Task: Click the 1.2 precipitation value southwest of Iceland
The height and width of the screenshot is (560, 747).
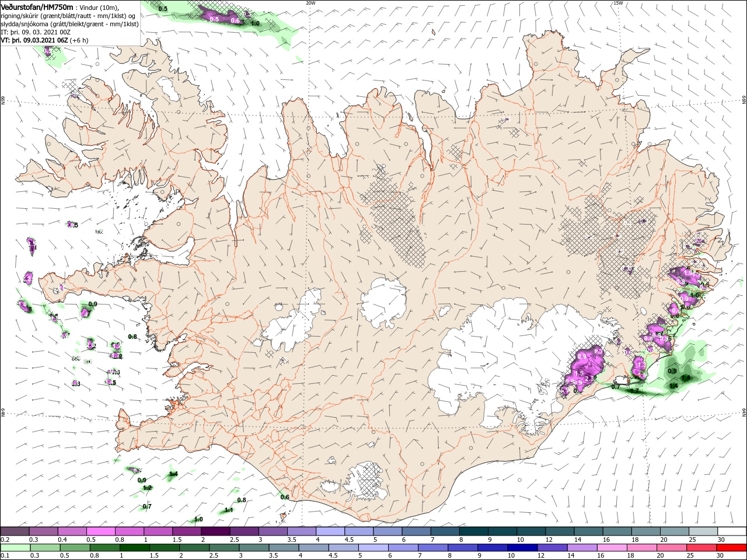Action: tap(147, 488)
